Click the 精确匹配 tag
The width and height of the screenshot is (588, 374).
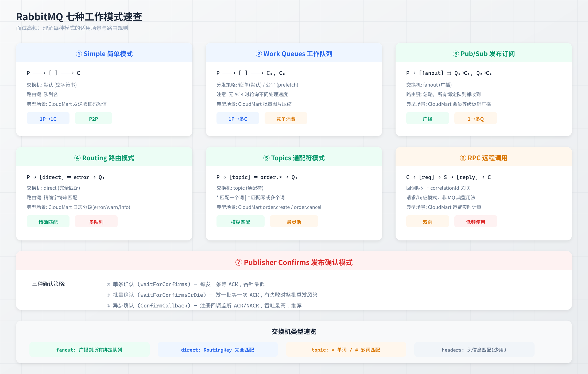coord(48,222)
